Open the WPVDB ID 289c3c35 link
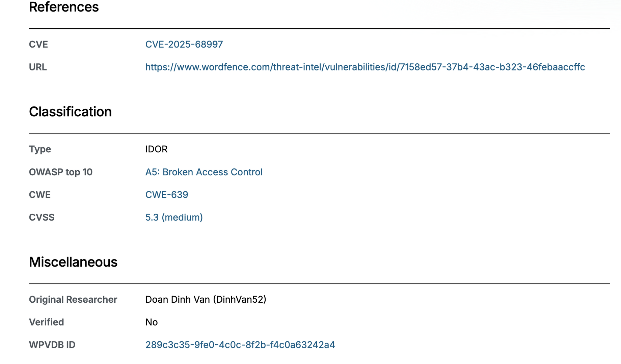The width and height of the screenshot is (621, 364). point(240,345)
